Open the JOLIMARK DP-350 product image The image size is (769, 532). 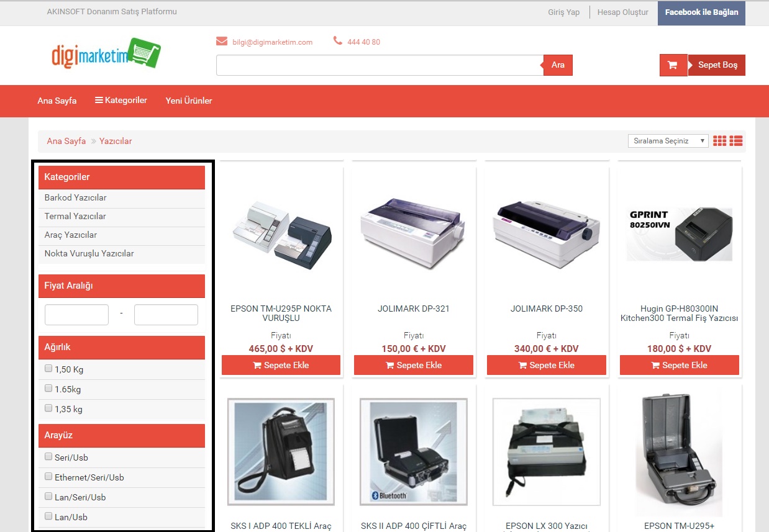click(547, 233)
